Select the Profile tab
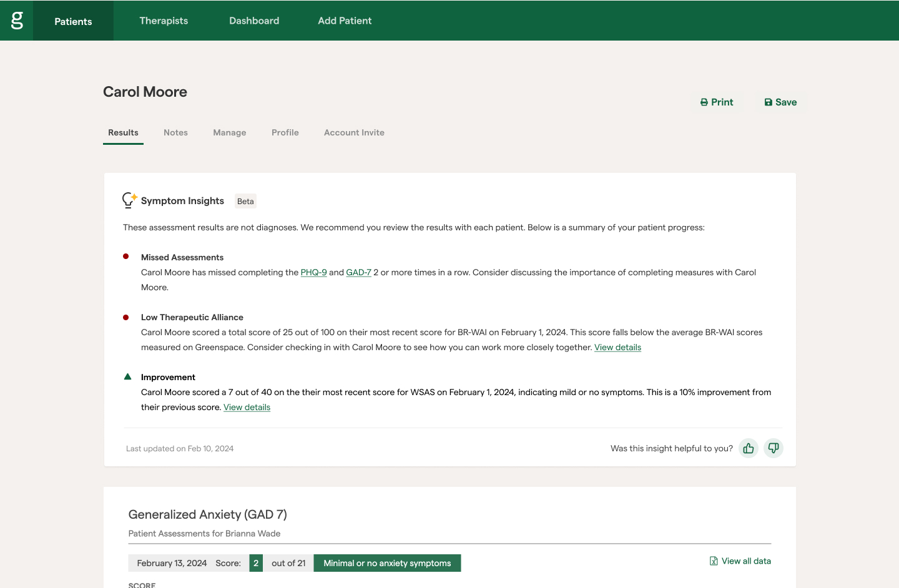The height and width of the screenshot is (588, 899). pos(285,132)
